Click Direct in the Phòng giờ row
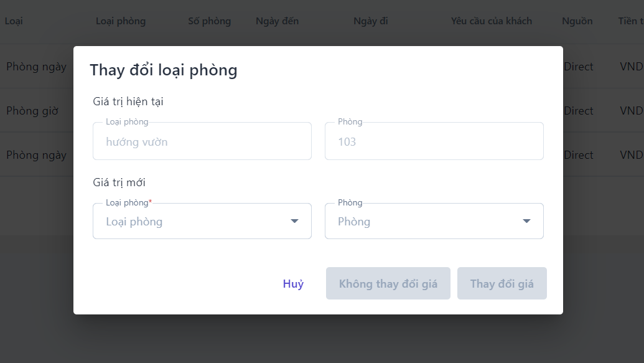Screen dimensions: 644x363 (x=579, y=111)
